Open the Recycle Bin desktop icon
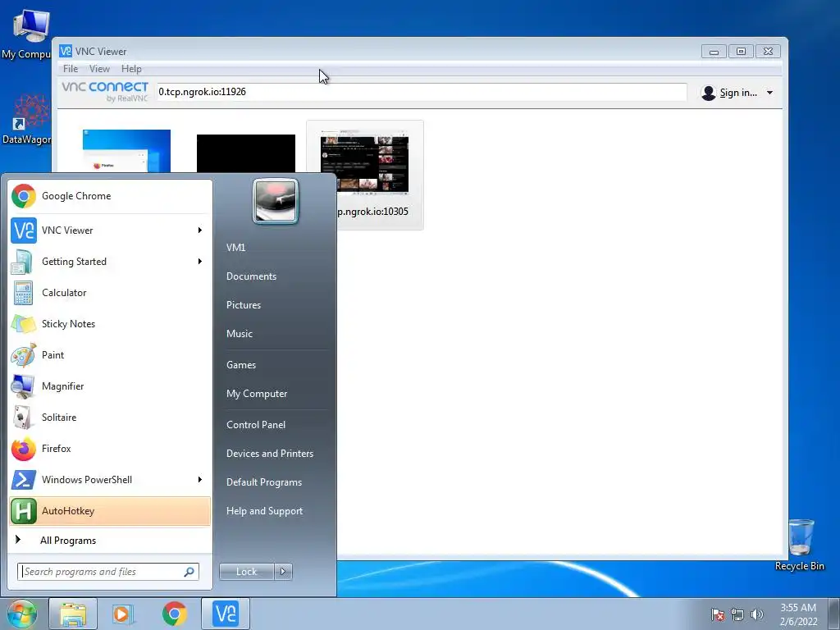The width and height of the screenshot is (840, 630). [800, 545]
